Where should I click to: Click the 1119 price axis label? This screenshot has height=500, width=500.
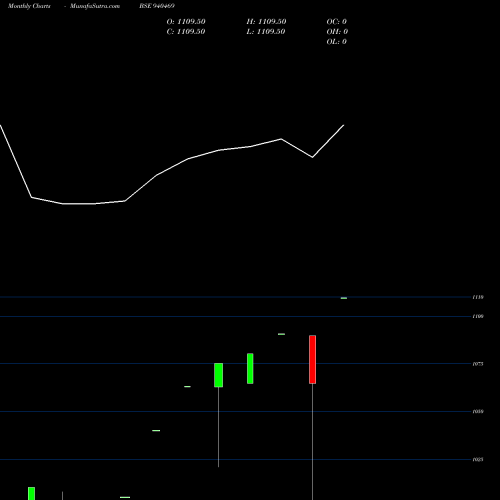pyautogui.click(x=478, y=297)
